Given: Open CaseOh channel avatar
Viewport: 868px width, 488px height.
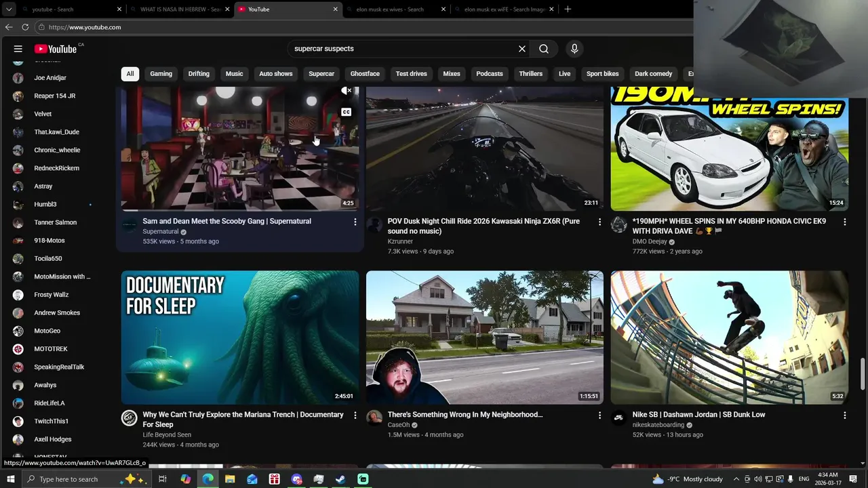Looking at the screenshot, I should coord(374,418).
